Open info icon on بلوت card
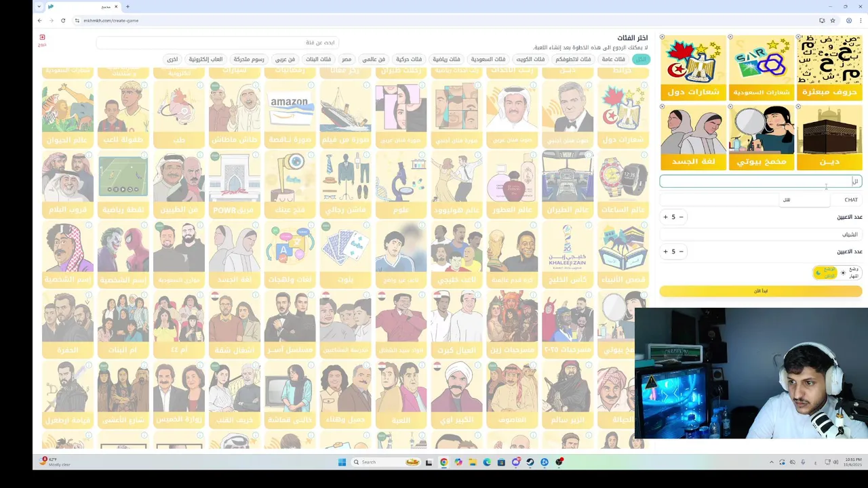 pos(367,225)
